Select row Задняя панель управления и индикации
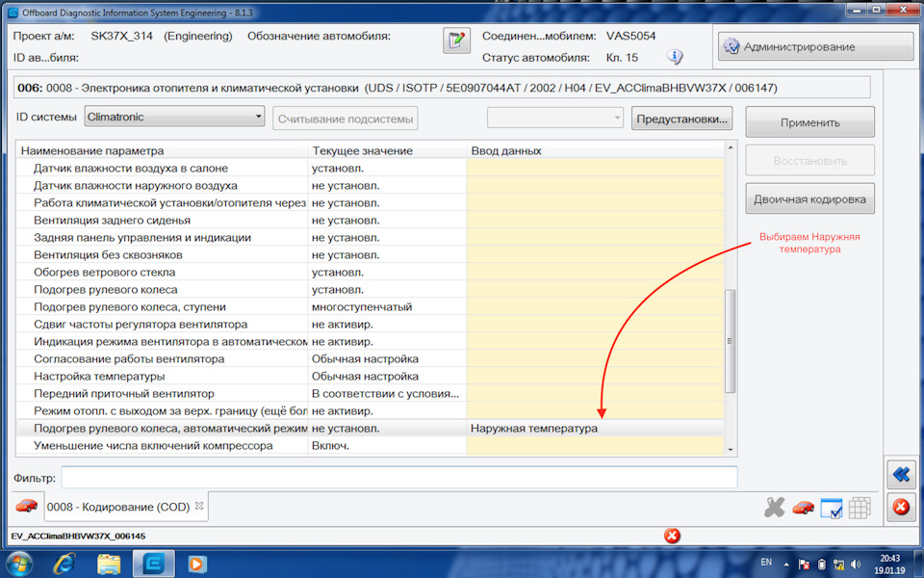Viewport: 924px width, 578px height. click(x=370, y=238)
